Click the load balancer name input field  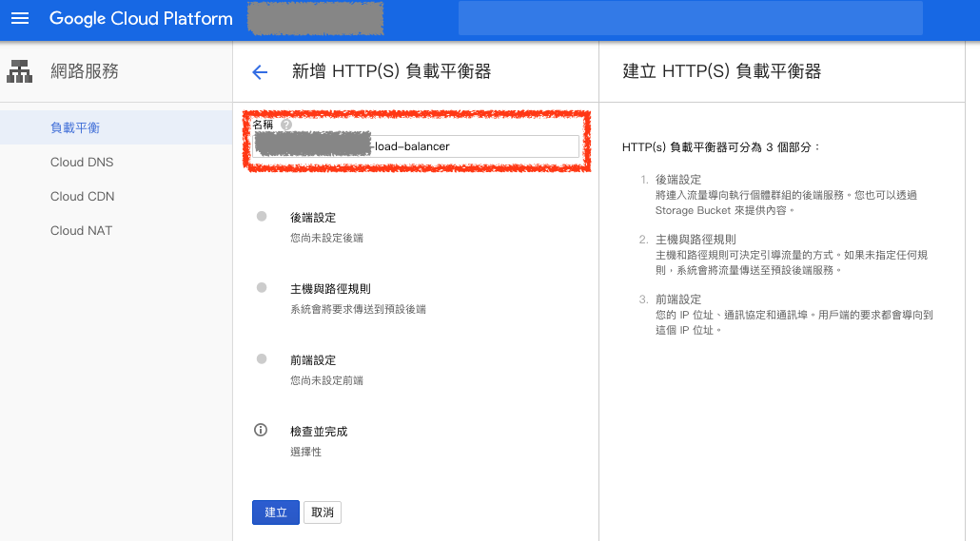point(476,146)
